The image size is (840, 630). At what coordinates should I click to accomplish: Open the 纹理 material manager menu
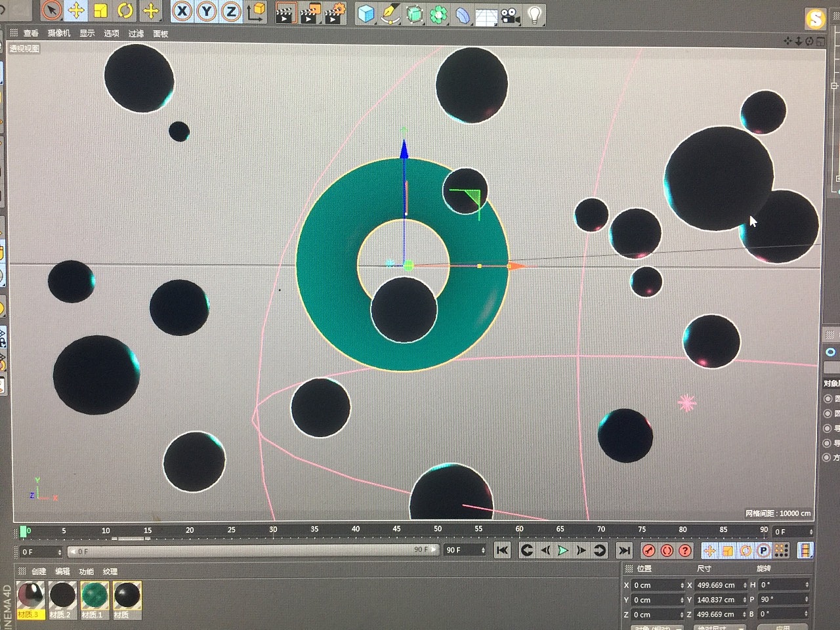(x=110, y=572)
